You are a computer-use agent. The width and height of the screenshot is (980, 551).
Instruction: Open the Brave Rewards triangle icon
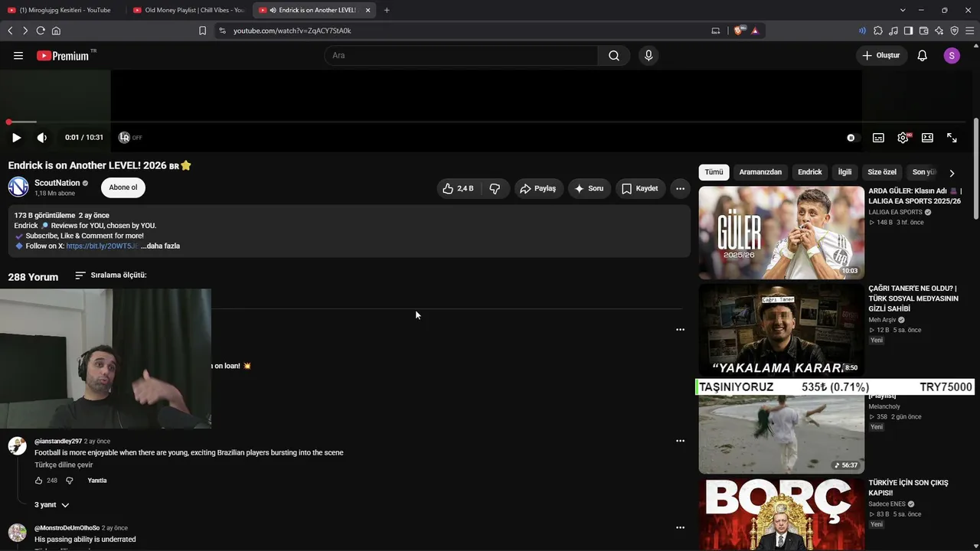[x=755, y=31]
